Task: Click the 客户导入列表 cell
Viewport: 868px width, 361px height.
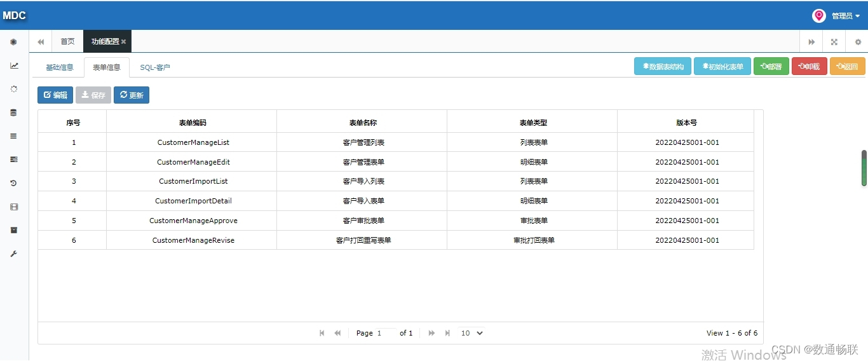Action: coord(363,181)
